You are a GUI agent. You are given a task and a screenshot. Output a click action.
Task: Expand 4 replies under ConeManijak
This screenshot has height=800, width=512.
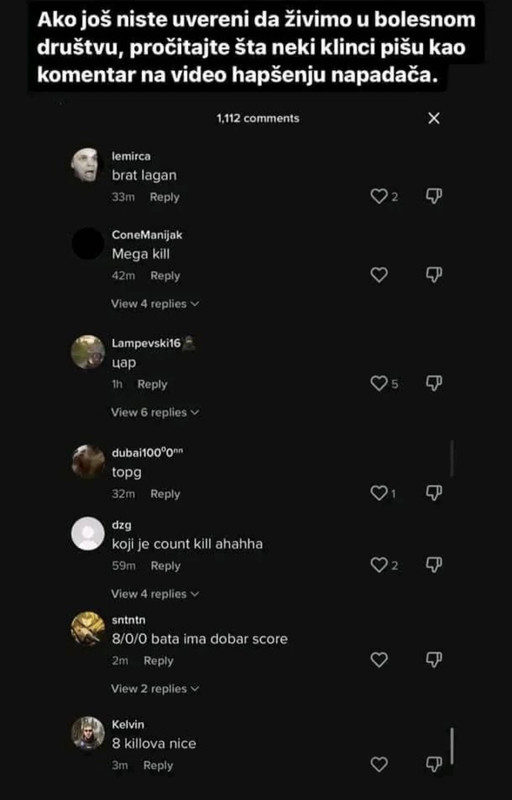pos(155,304)
